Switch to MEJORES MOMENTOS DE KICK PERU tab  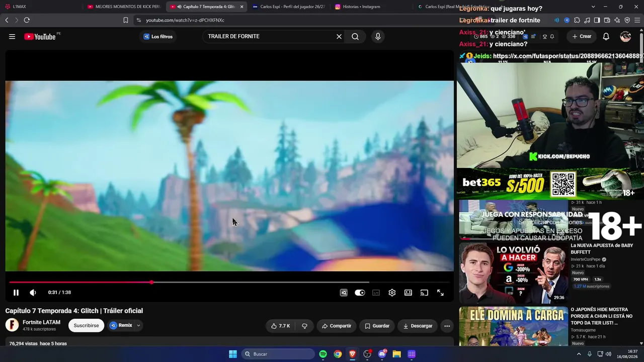(x=124, y=7)
